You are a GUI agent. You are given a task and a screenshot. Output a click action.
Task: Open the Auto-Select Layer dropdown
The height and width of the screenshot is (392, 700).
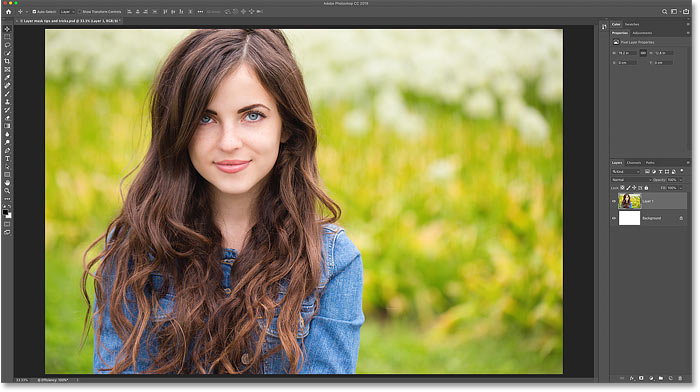pyautogui.click(x=67, y=12)
